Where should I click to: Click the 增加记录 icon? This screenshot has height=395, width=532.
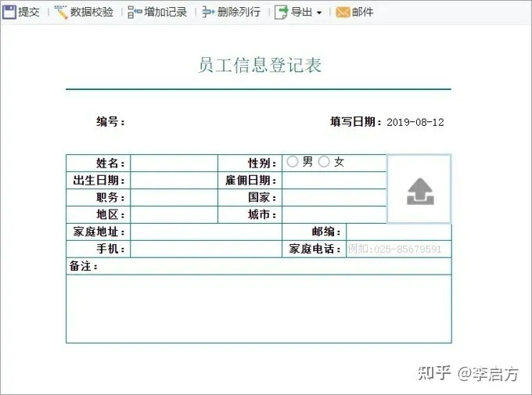[135, 13]
